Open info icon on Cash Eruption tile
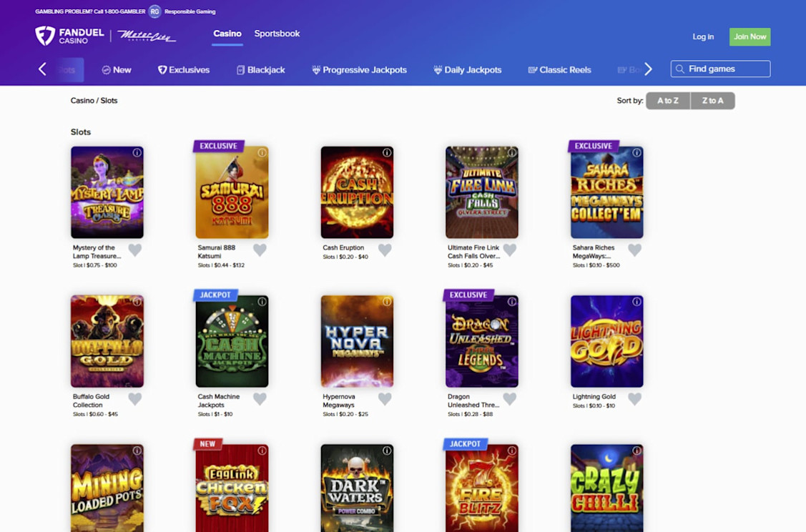The width and height of the screenshot is (806, 532). click(x=387, y=152)
